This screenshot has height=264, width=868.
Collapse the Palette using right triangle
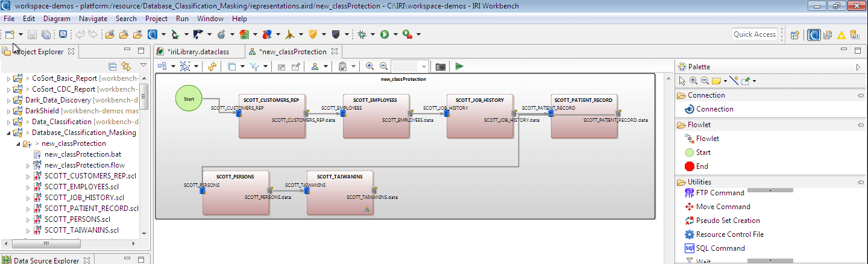coord(858,67)
